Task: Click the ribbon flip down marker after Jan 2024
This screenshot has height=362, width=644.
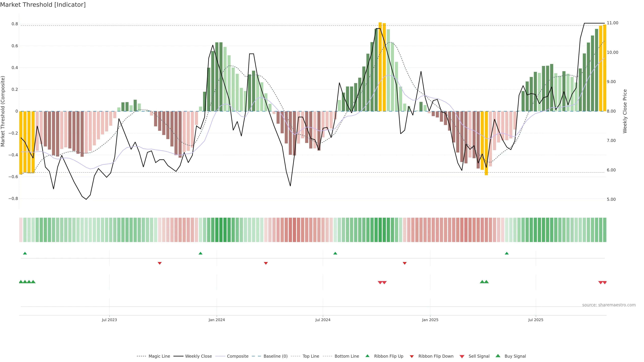Action: coord(266,263)
